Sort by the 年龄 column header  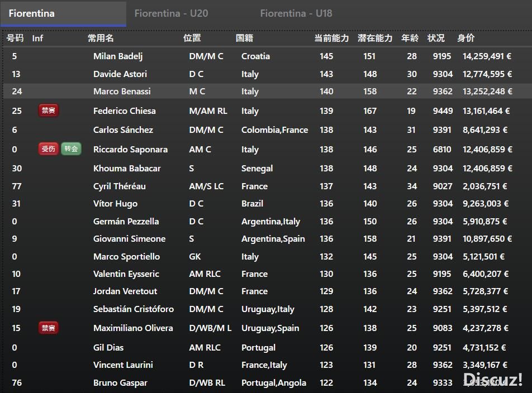coord(410,38)
